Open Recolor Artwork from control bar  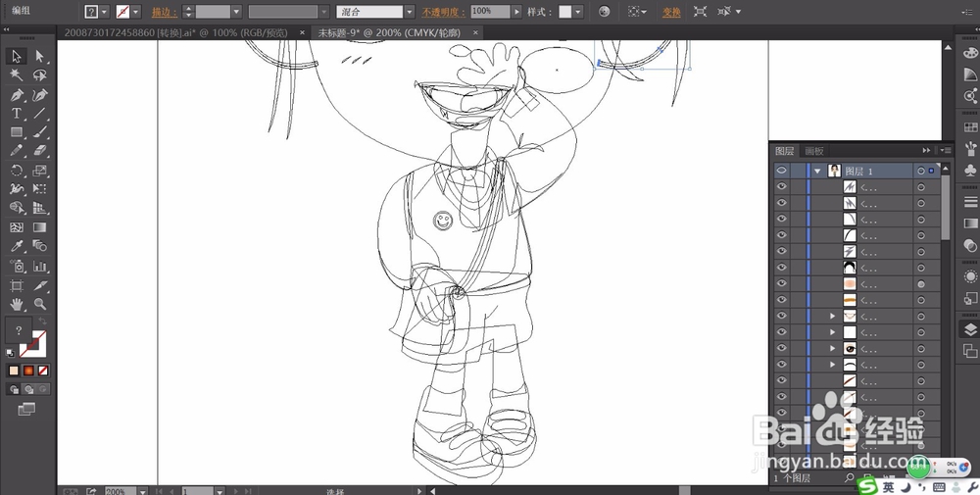[604, 11]
